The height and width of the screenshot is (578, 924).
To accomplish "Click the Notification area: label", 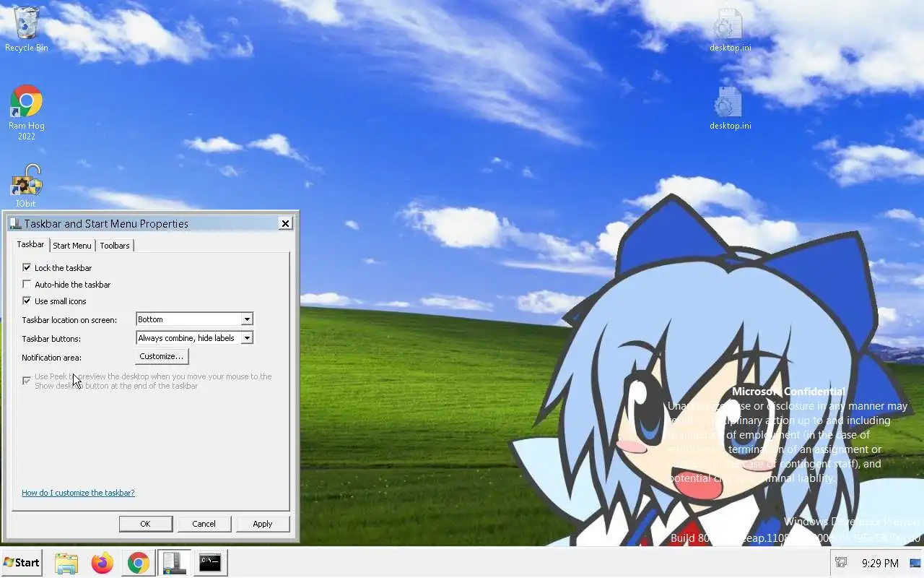I will [x=51, y=358].
